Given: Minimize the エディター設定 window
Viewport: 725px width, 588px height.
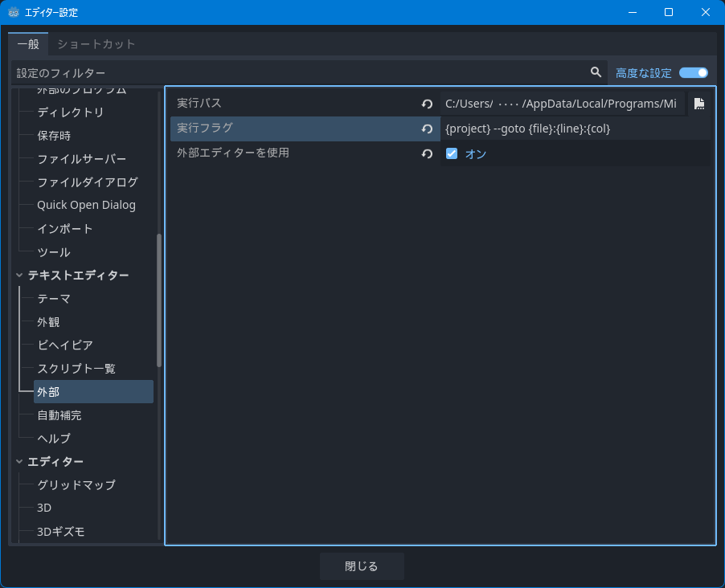Looking at the screenshot, I should click(633, 13).
